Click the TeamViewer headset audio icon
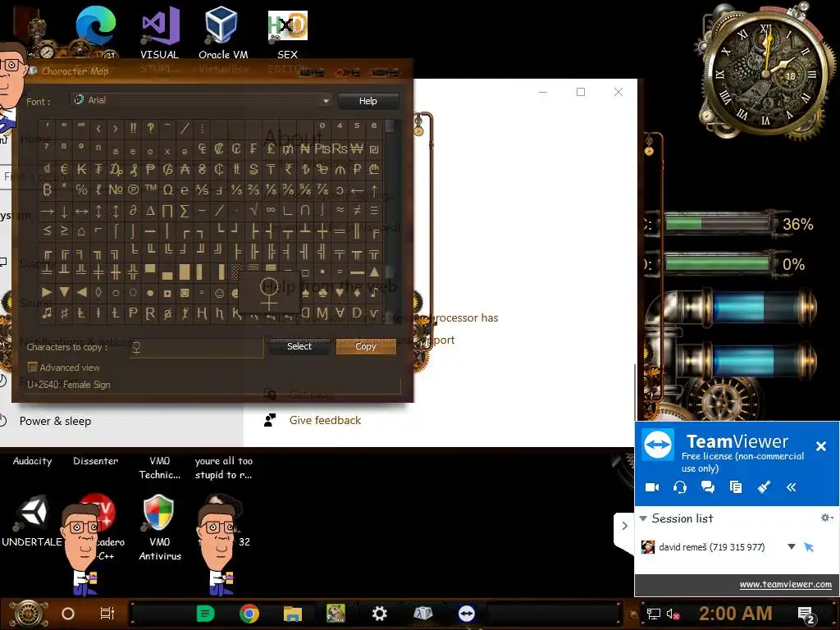The width and height of the screenshot is (840, 630). click(x=680, y=487)
